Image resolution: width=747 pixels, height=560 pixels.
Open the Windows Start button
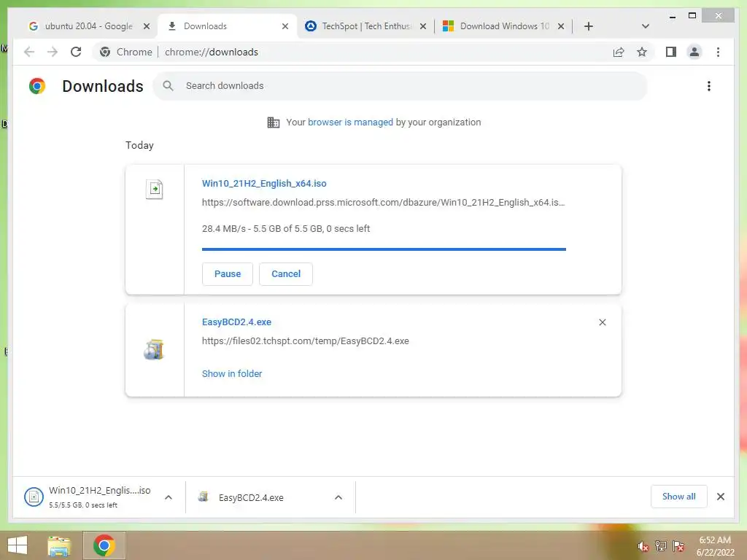[18, 545]
